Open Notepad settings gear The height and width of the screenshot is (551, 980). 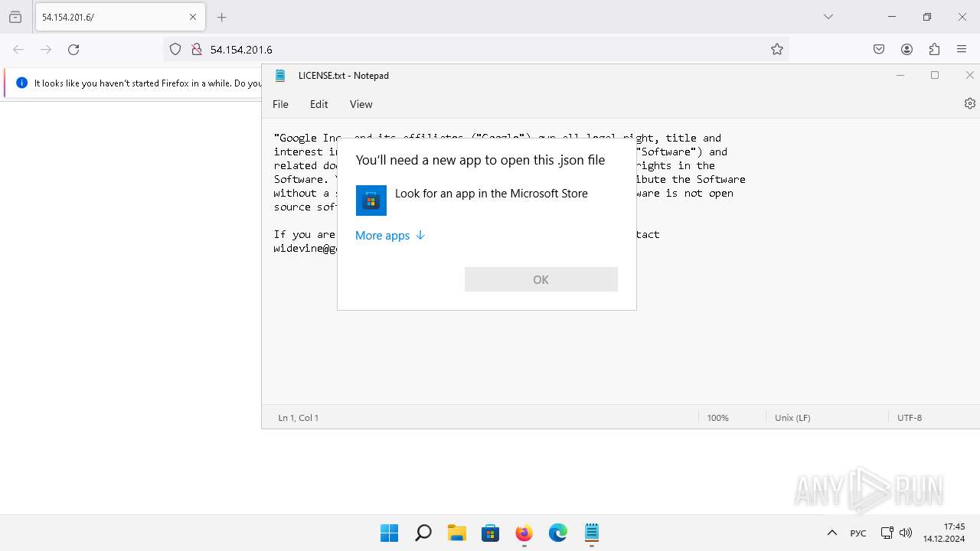pos(969,103)
